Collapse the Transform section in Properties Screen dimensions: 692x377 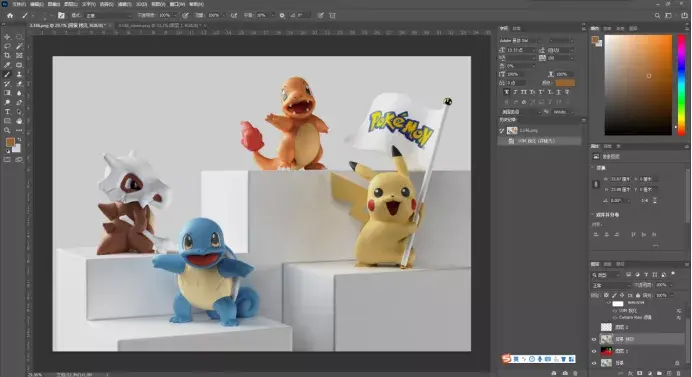click(593, 168)
